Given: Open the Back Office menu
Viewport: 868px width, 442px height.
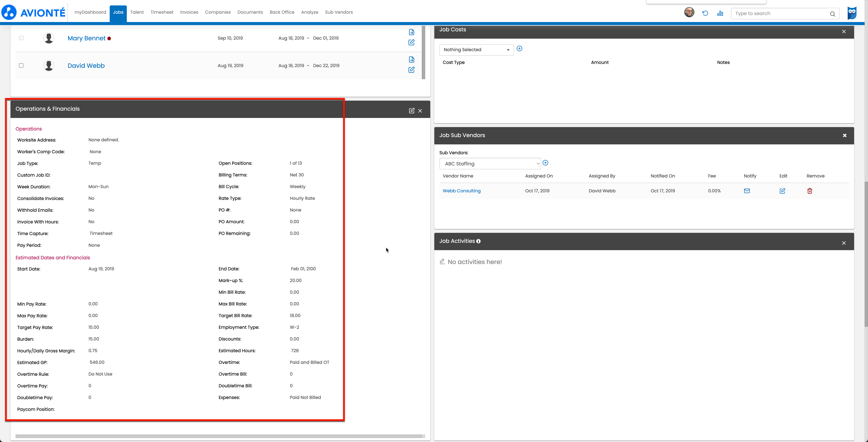Looking at the screenshot, I should click(x=282, y=12).
